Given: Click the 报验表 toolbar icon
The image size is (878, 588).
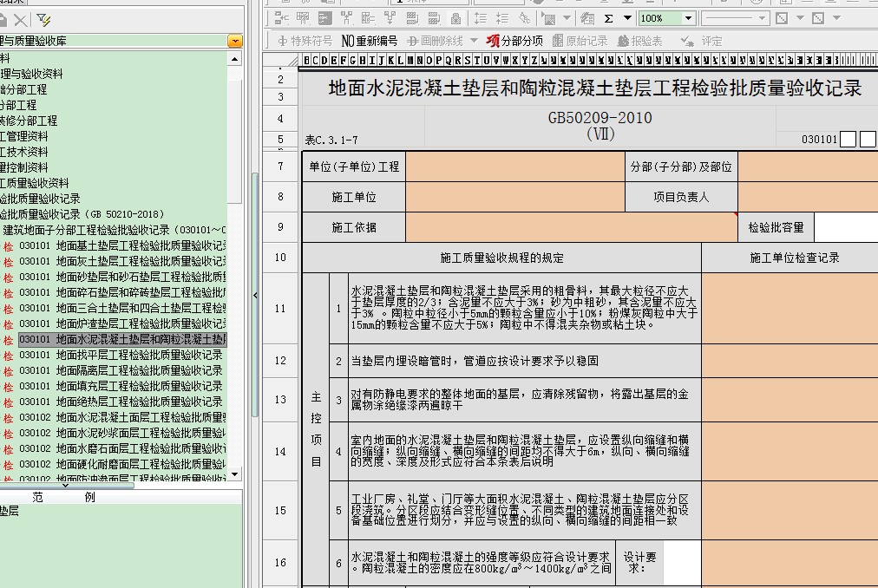Looking at the screenshot, I should 640,41.
